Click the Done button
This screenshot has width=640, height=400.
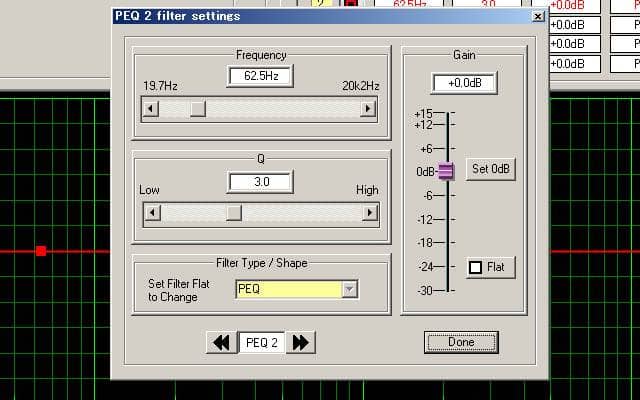coord(461,342)
